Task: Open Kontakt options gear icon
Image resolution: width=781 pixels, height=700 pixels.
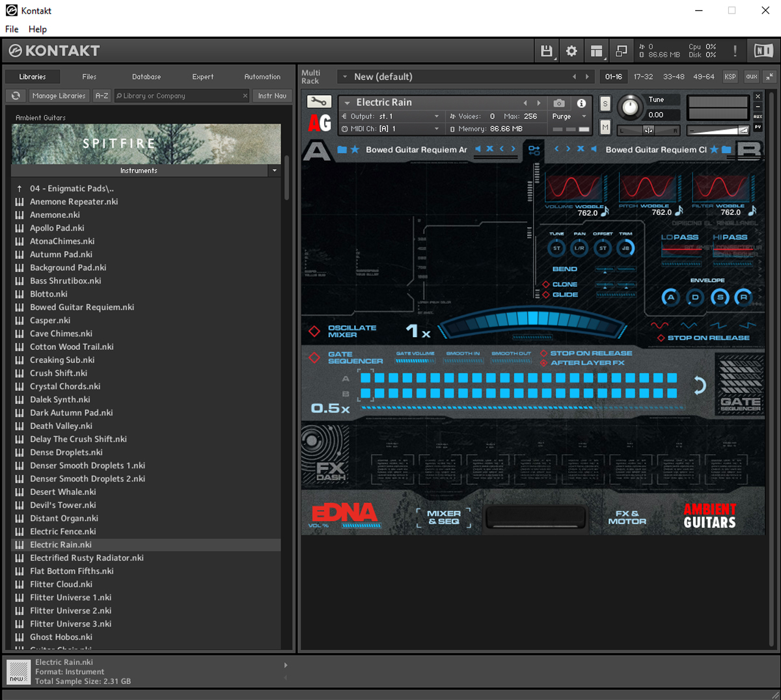Action: point(571,51)
